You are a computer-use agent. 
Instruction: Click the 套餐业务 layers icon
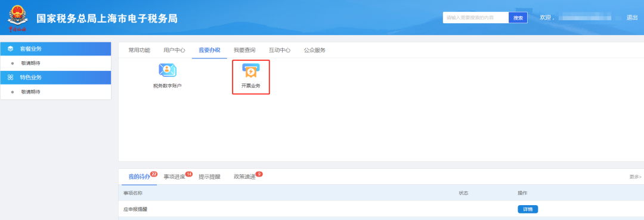click(11, 49)
